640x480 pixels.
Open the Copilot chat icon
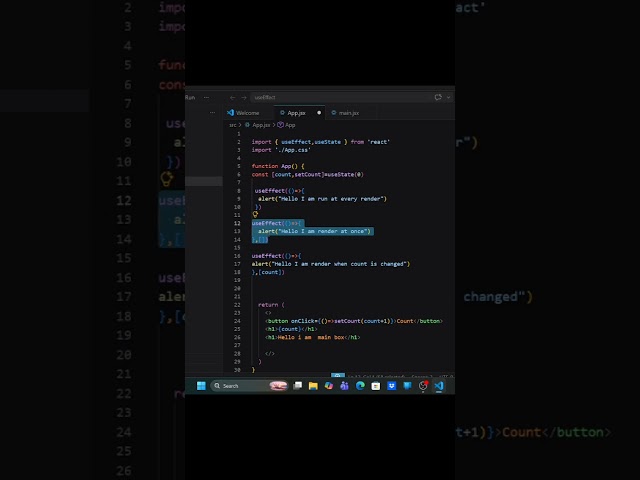coord(438,97)
